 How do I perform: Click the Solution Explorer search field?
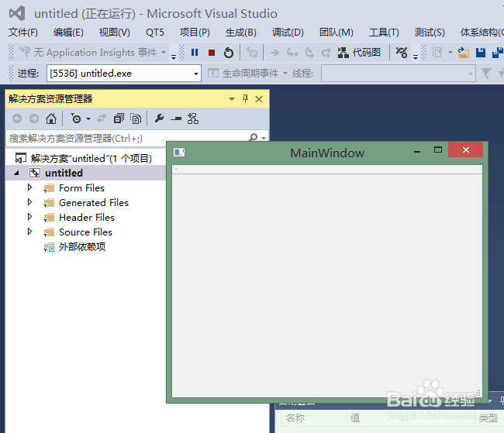tap(127, 138)
